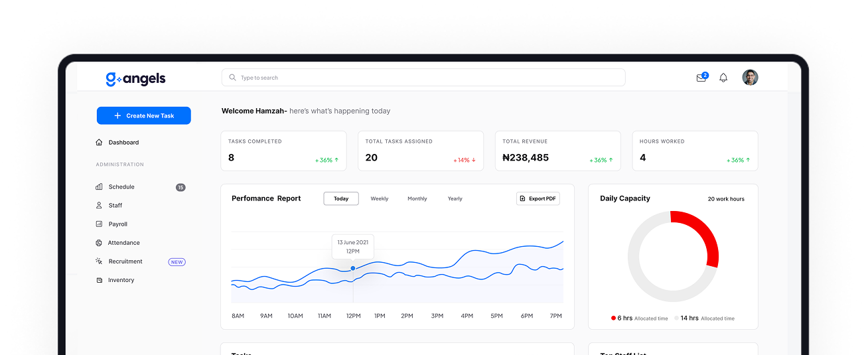Image resolution: width=868 pixels, height=355 pixels.
Task: Click the 13 June 2021 tooltip
Action: coord(353,247)
